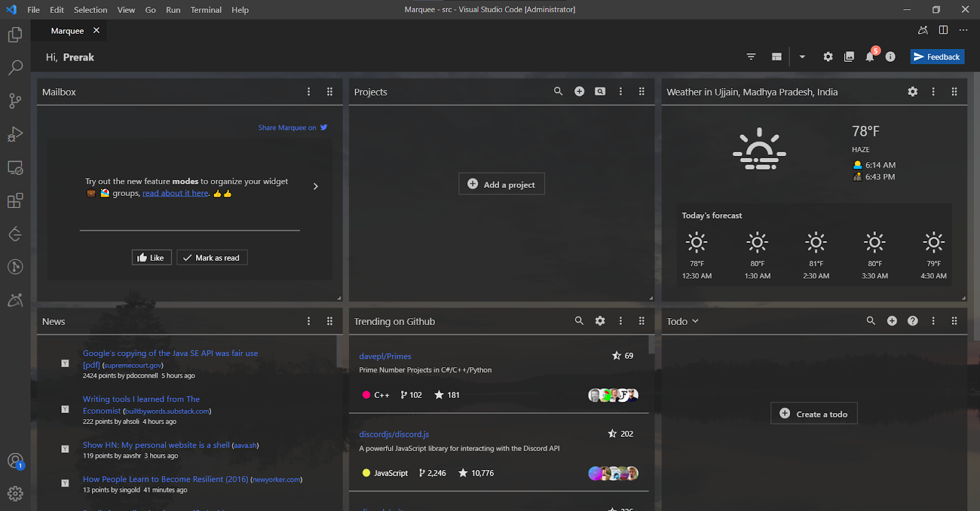Open Trending on Github settings gear

pyautogui.click(x=600, y=321)
